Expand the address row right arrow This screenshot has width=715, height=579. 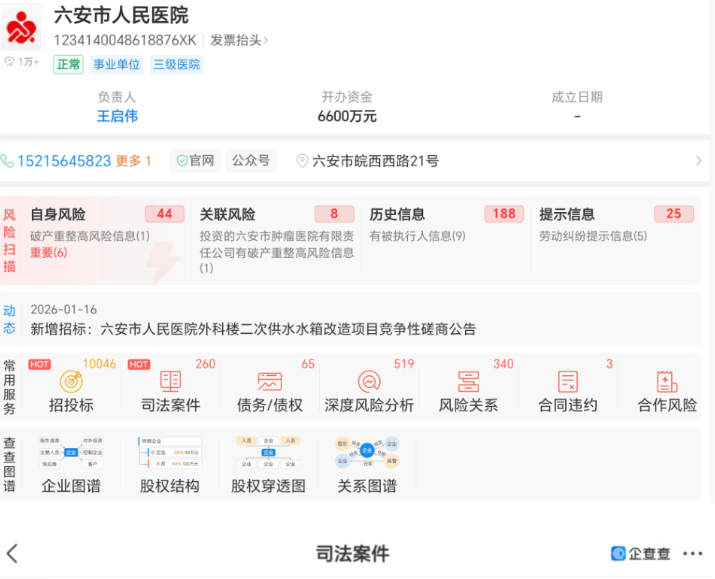coord(698,161)
